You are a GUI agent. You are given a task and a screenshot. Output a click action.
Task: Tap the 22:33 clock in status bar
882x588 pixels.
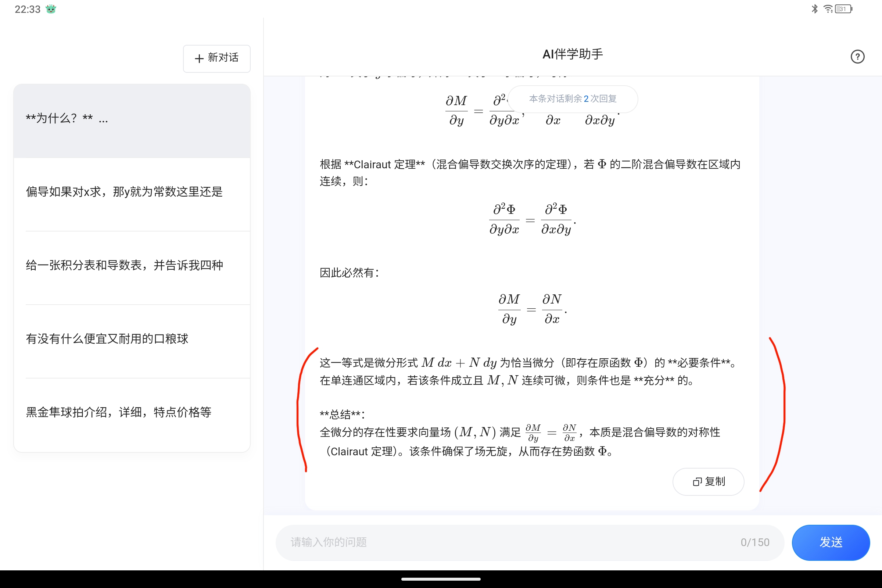click(27, 9)
